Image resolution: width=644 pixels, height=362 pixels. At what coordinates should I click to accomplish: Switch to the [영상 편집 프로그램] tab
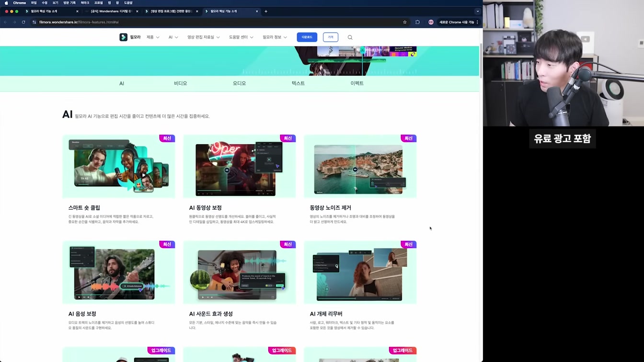(x=172, y=11)
